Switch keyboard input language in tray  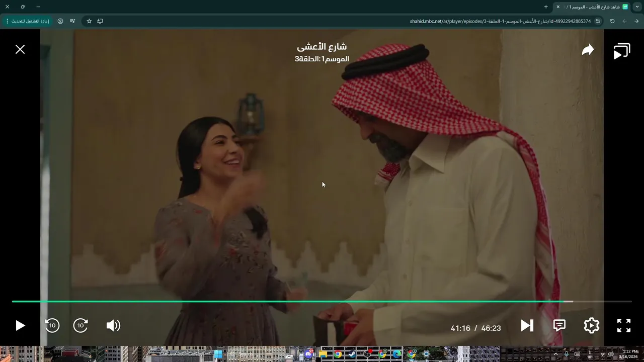point(590,354)
